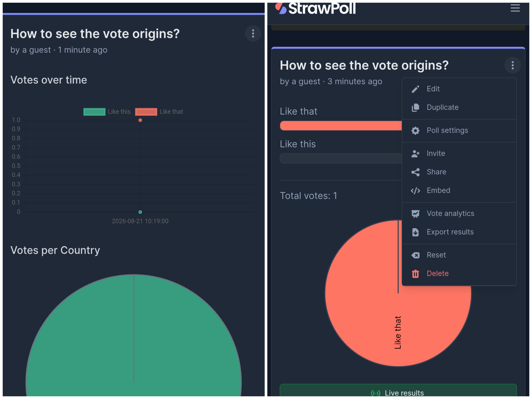Open Poll settings gear icon

[415, 131]
